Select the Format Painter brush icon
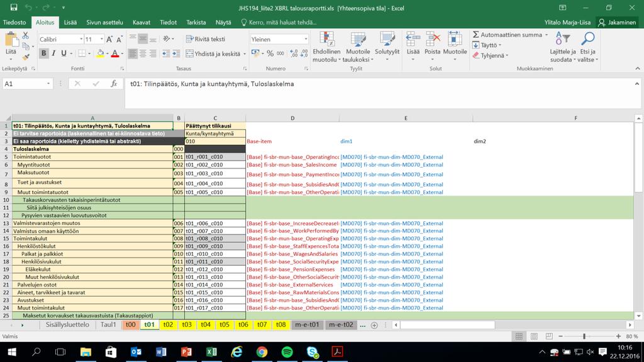The image size is (644, 362). [x=26, y=56]
